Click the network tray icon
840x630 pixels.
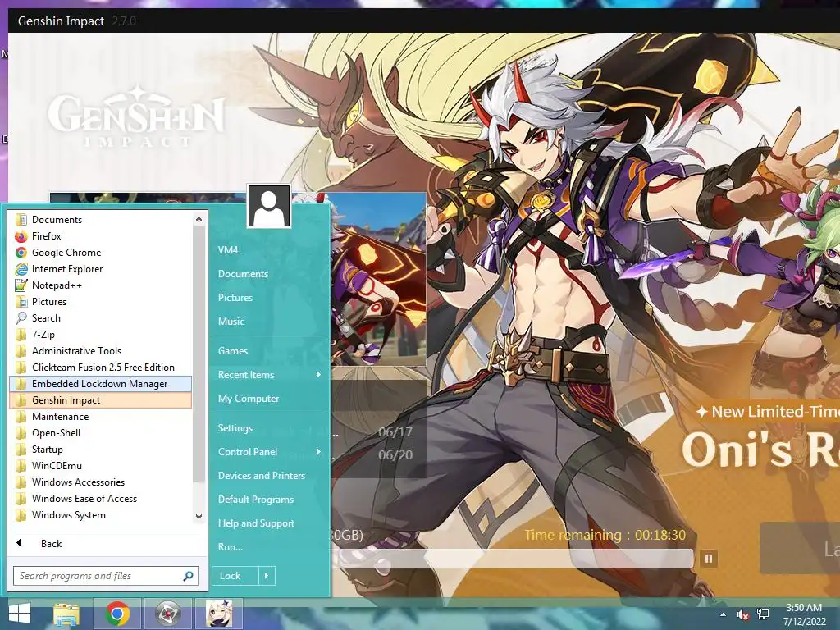(x=763, y=615)
